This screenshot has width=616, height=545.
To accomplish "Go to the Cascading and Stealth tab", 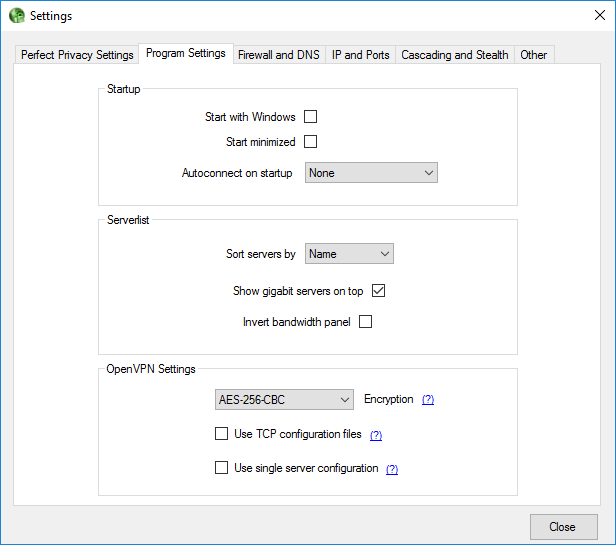I will (455, 55).
